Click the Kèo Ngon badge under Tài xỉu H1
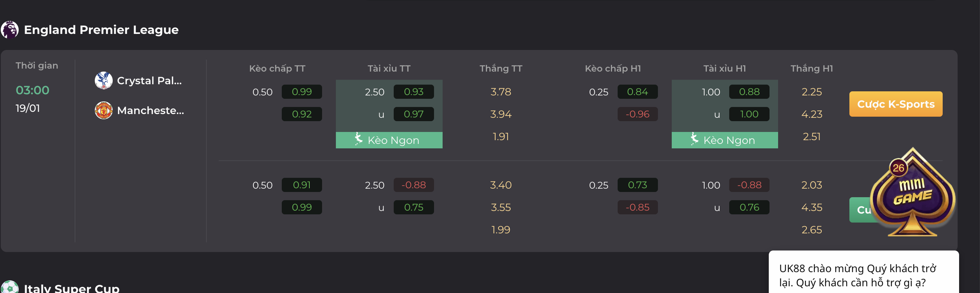This screenshot has height=293, width=980. pyautogui.click(x=725, y=140)
